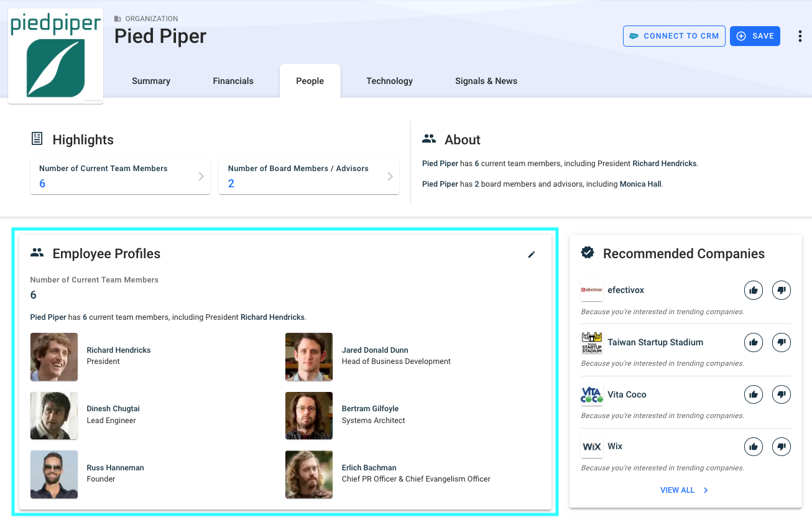This screenshot has width=812, height=517.
Task: Open Monica Hall profile link
Action: (x=640, y=184)
